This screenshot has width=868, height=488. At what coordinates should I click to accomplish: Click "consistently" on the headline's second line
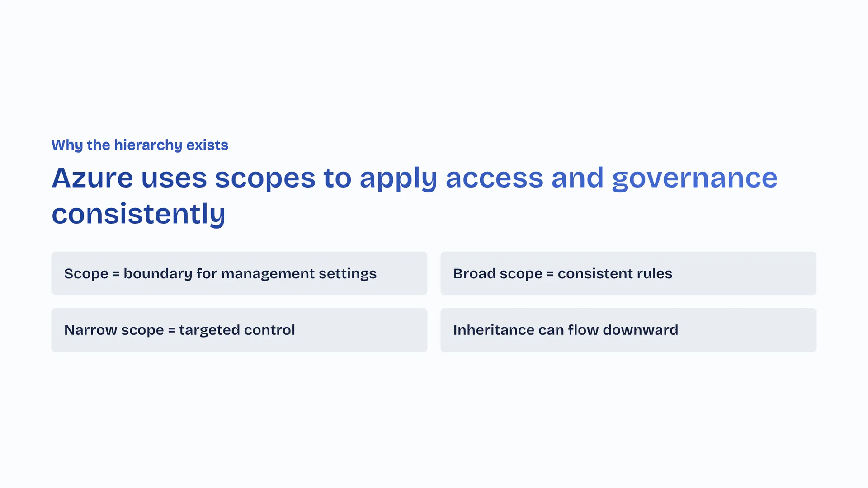pos(138,214)
